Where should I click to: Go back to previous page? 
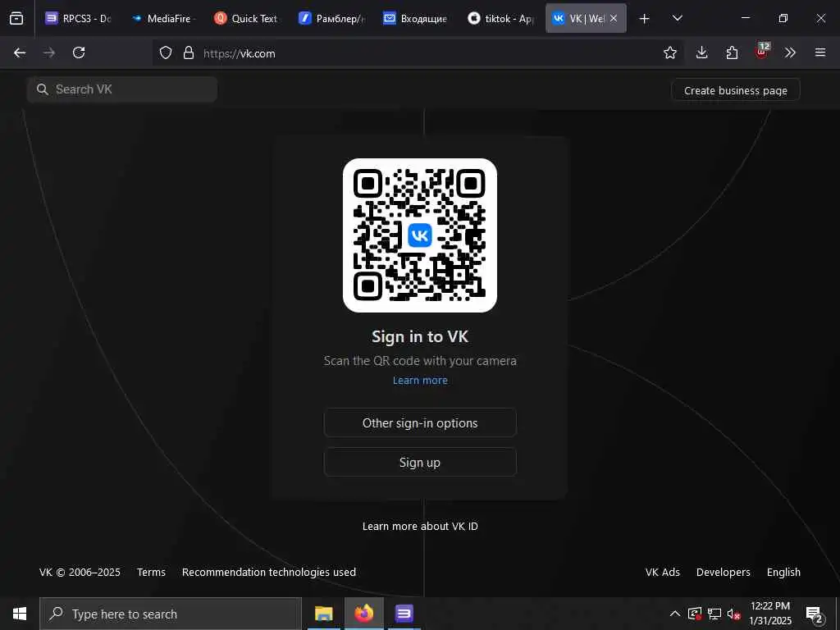tap(20, 52)
